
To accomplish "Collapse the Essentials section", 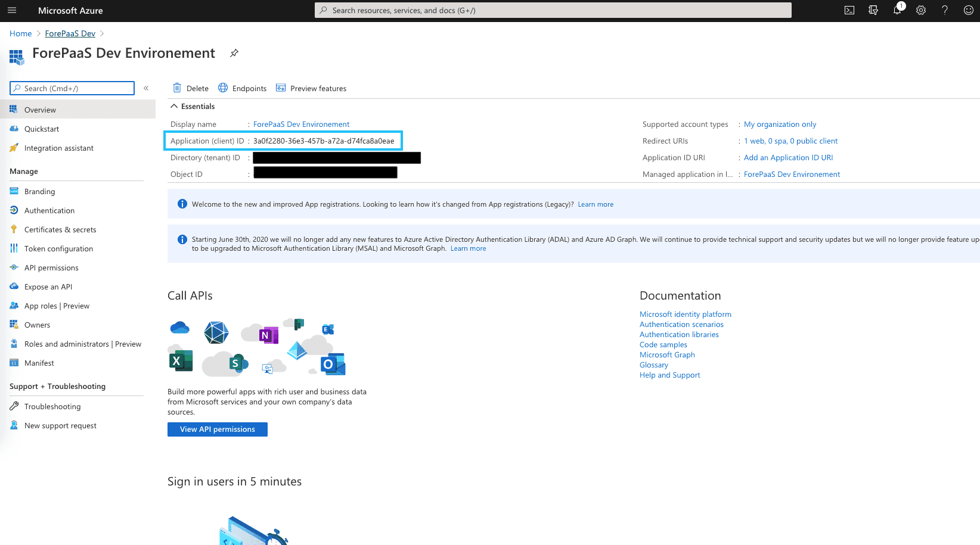I will (193, 106).
